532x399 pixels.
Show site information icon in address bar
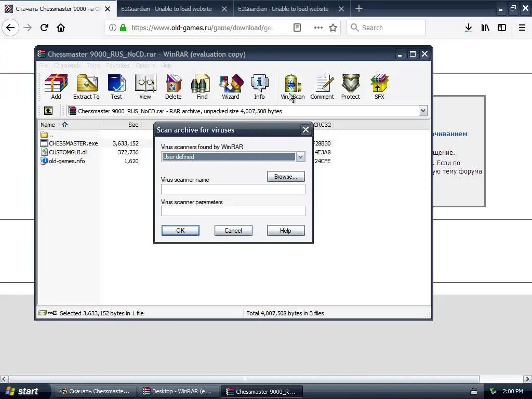(x=113, y=28)
